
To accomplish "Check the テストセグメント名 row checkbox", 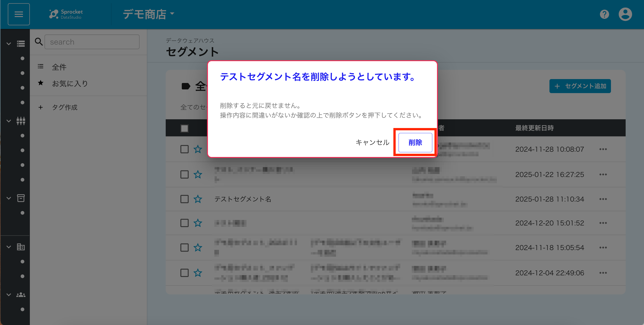I will (185, 199).
